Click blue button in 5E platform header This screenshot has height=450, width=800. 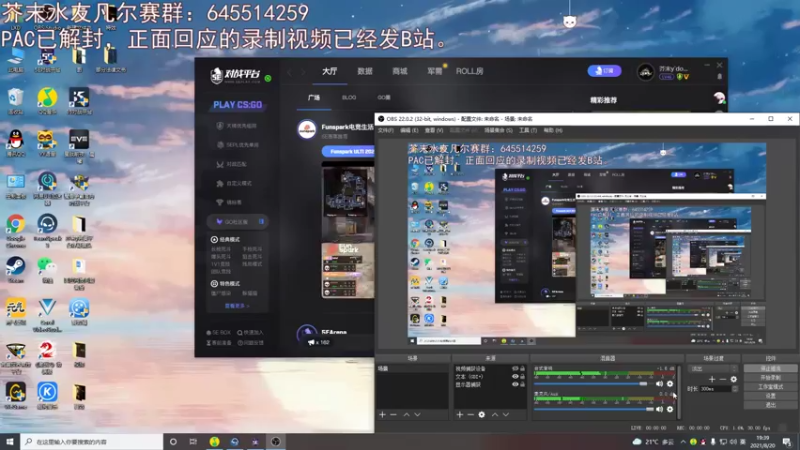[604, 71]
